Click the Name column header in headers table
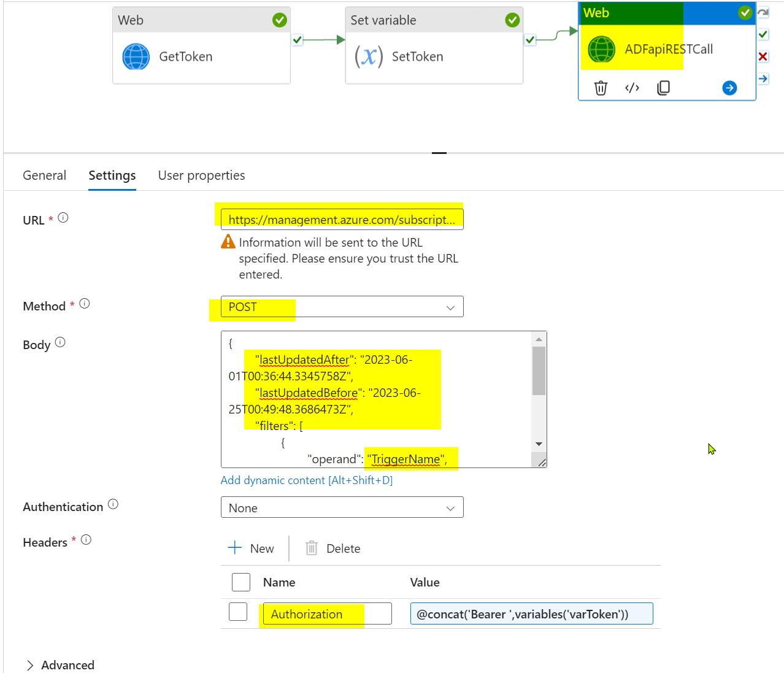The height and width of the screenshot is (673, 784). [279, 582]
